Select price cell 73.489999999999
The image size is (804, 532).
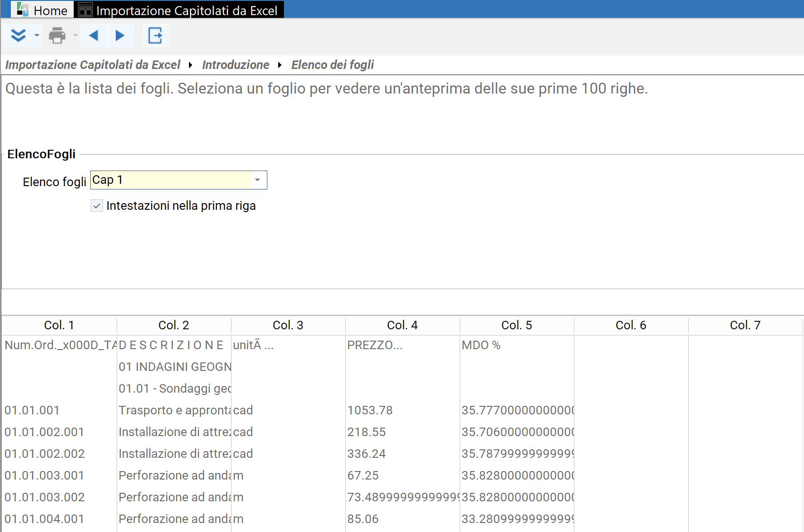[x=402, y=497]
